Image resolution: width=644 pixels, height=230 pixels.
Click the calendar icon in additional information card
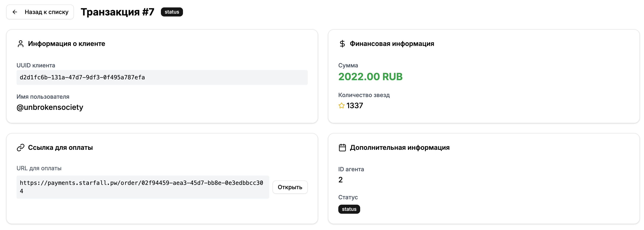[342, 147]
